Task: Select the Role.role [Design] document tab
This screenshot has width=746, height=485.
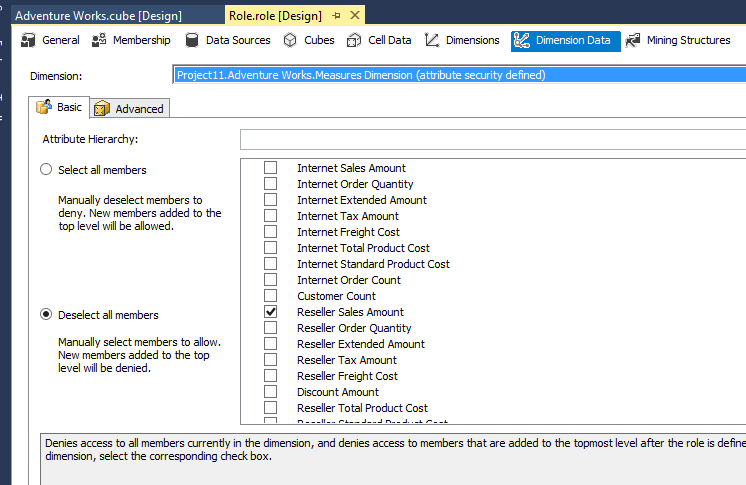Action: 275,16
